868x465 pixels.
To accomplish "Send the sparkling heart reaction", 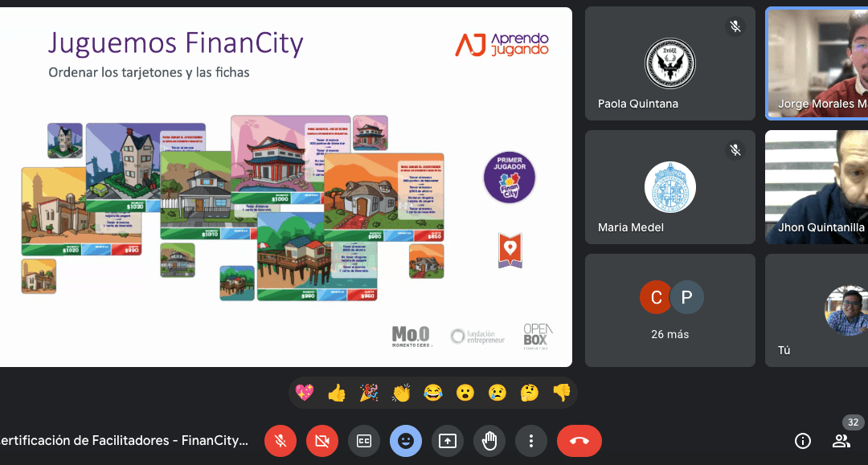I will click(305, 393).
